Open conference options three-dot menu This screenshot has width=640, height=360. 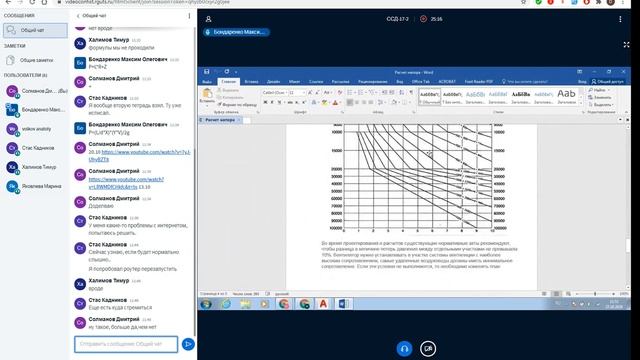620,19
